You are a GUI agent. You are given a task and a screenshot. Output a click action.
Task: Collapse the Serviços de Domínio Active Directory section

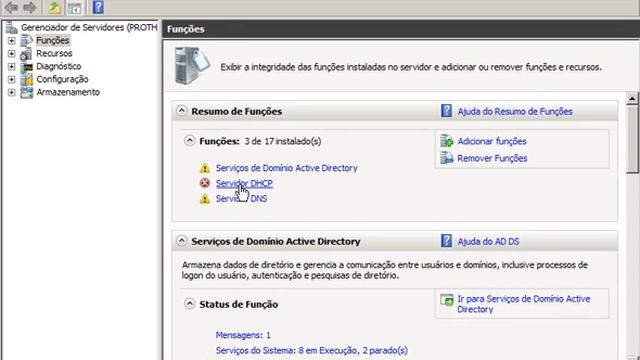tap(182, 241)
